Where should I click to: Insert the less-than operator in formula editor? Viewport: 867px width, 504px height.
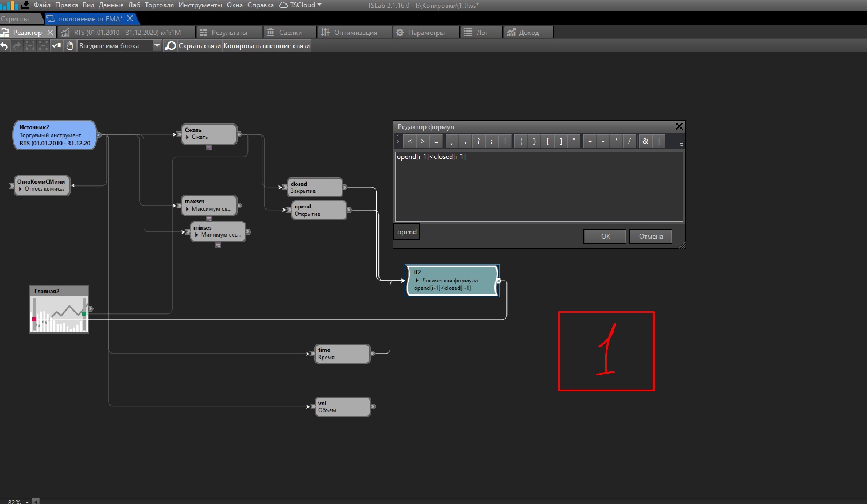tap(409, 141)
